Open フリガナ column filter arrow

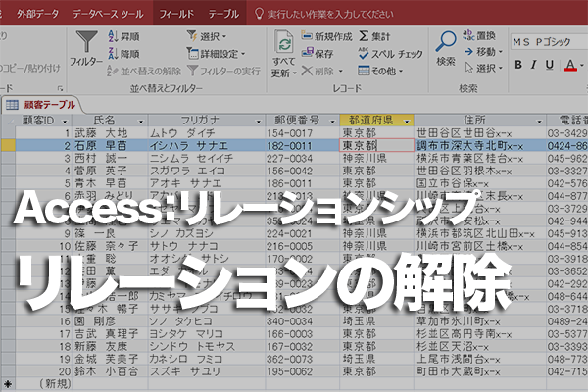pyautogui.click(x=258, y=122)
